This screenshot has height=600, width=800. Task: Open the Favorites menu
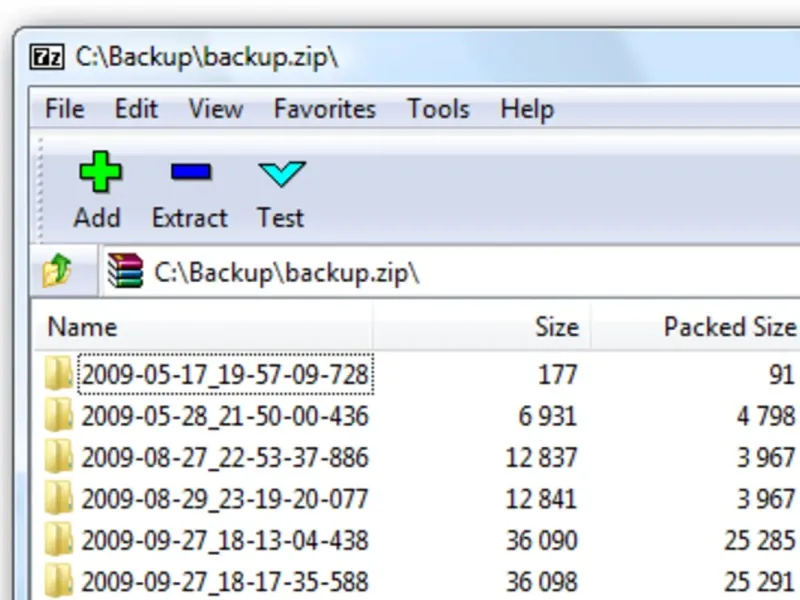tap(325, 108)
